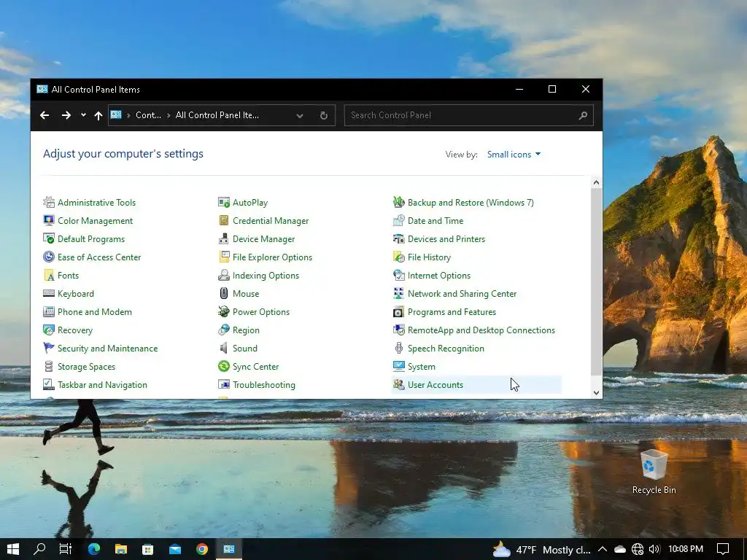Click the Cont... breadcrumb segment
The height and width of the screenshot is (560, 747).
(148, 115)
